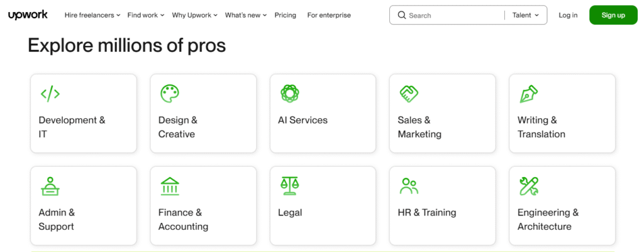Select the Admin & Support desk icon
Viewport: 644px width, 252px height.
point(50,186)
